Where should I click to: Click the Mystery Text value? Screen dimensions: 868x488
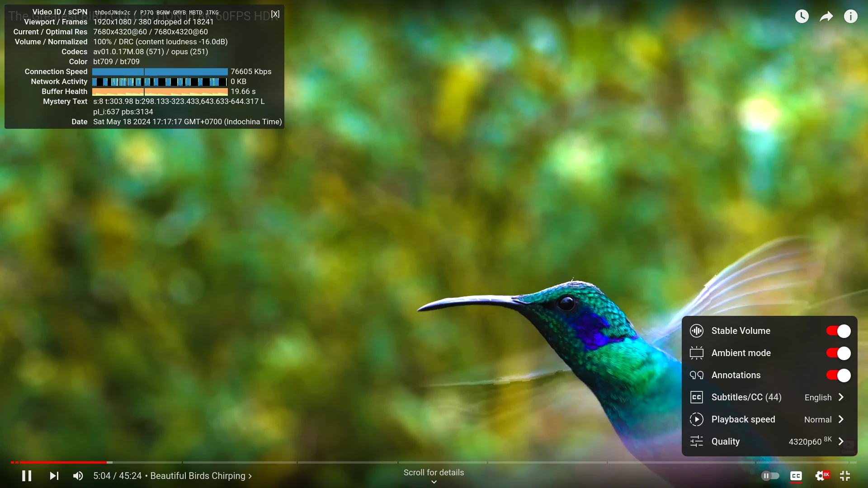point(179,106)
